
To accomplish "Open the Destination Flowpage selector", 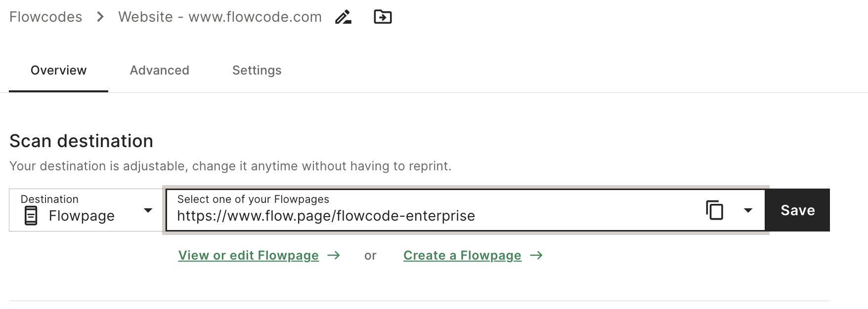I will [x=86, y=210].
